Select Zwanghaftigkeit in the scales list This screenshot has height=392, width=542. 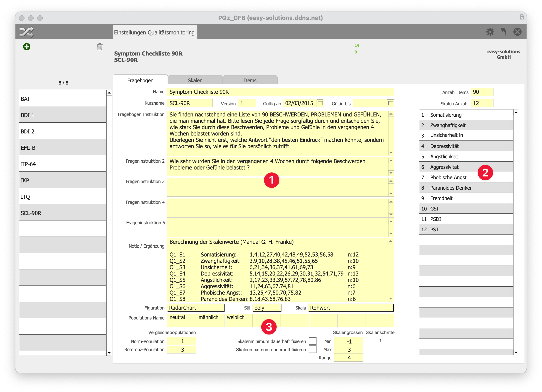click(x=466, y=125)
